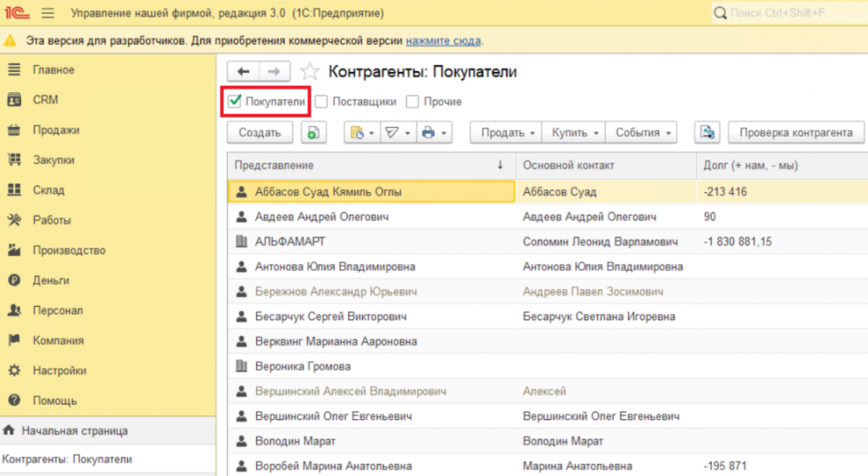The height and width of the screenshot is (476, 868).
Task: Click the home icon of Начальная страница
Action: click(x=8, y=430)
